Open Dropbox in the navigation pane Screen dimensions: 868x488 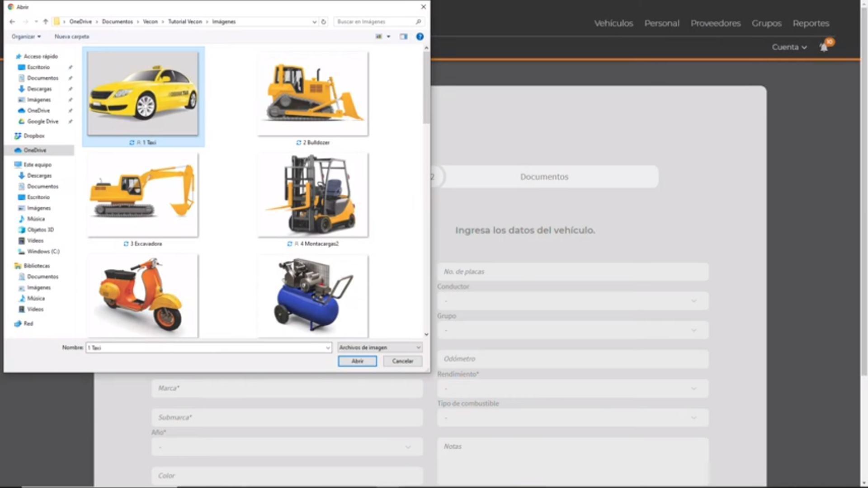coord(34,136)
